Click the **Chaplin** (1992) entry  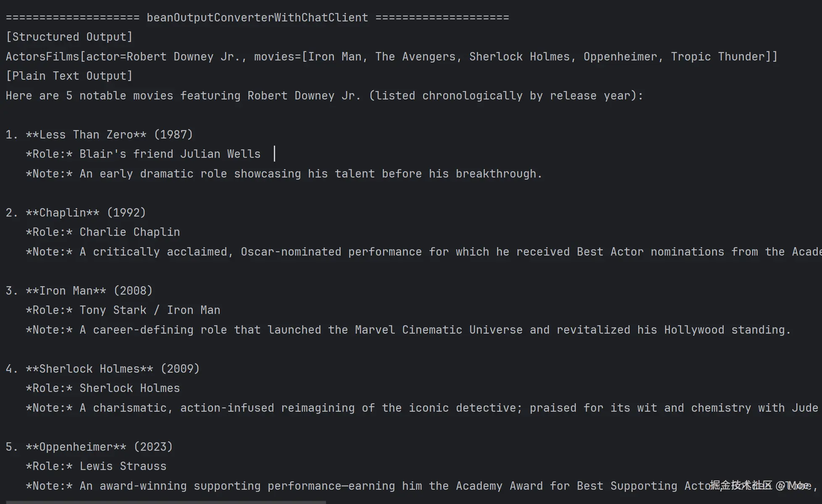click(x=86, y=213)
